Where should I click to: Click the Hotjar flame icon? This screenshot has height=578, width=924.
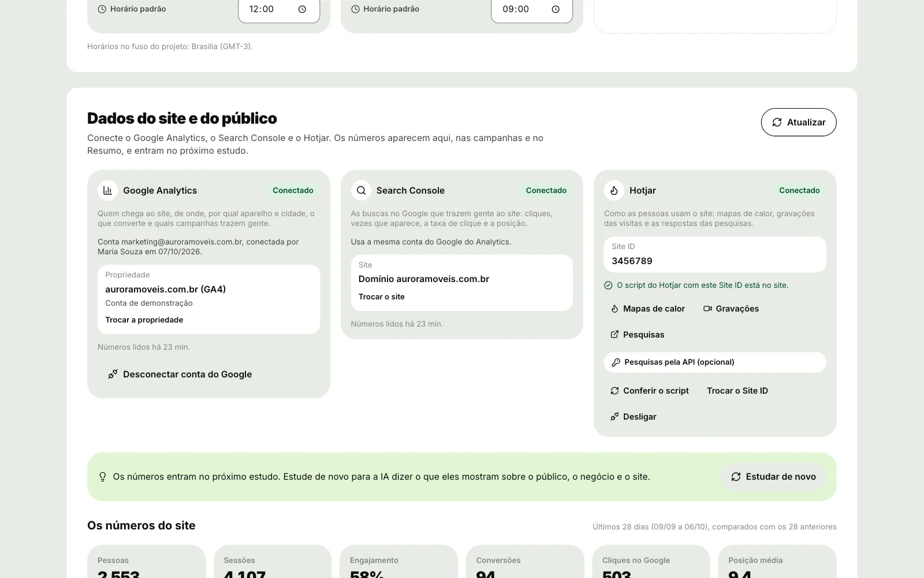click(614, 190)
